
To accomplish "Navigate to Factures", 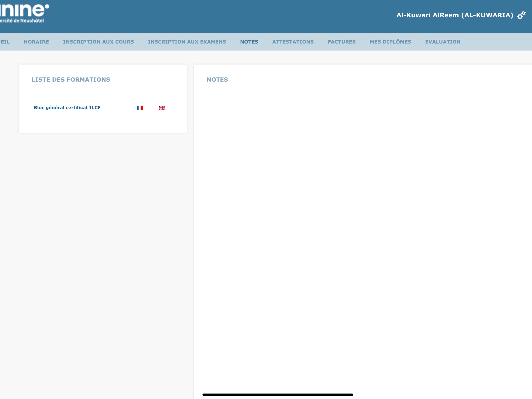I will pos(342,42).
